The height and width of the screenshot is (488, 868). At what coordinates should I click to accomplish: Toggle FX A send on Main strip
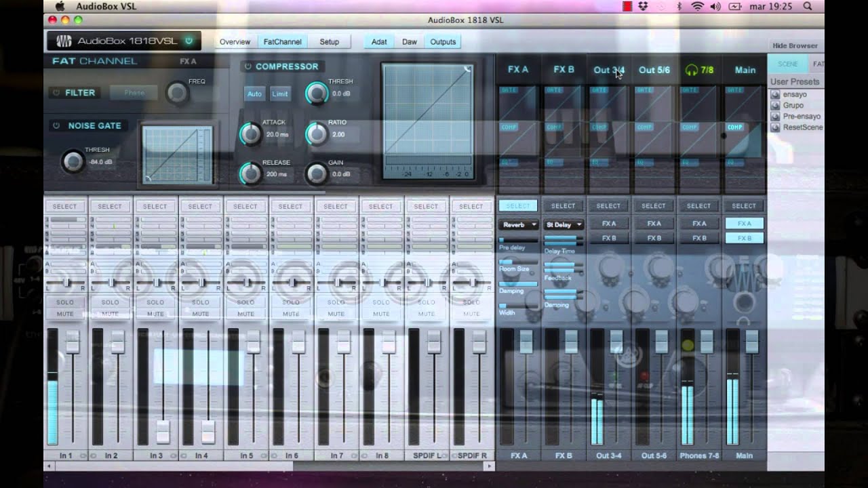744,223
